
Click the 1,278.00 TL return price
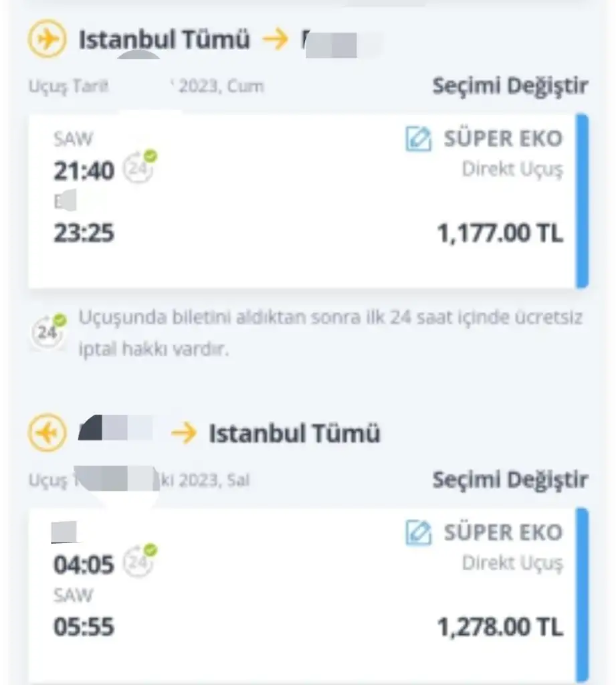500,627
